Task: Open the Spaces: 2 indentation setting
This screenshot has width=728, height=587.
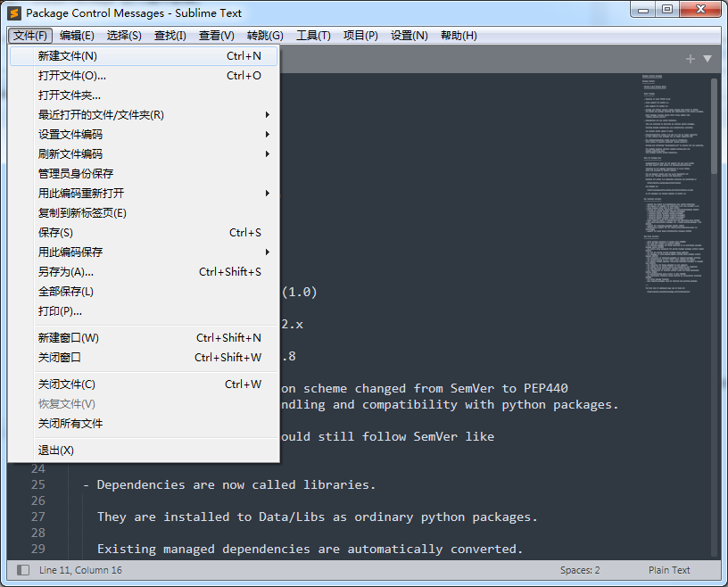Action: (579, 569)
